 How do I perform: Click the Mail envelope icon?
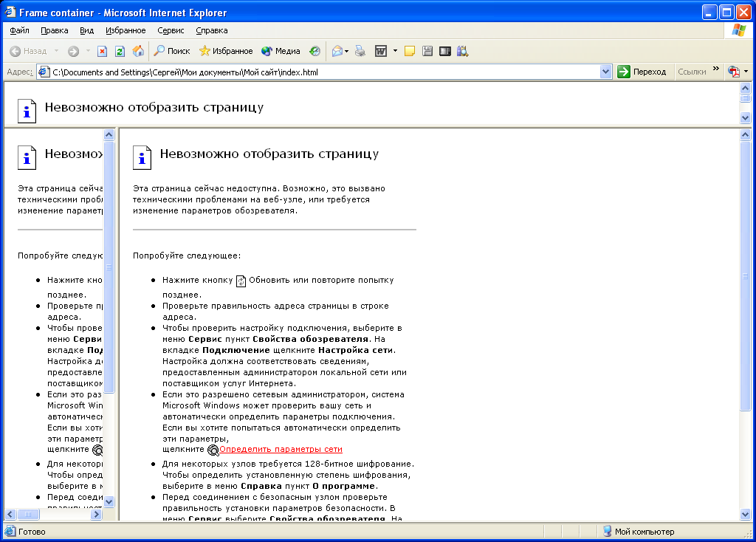pyautogui.click(x=337, y=51)
